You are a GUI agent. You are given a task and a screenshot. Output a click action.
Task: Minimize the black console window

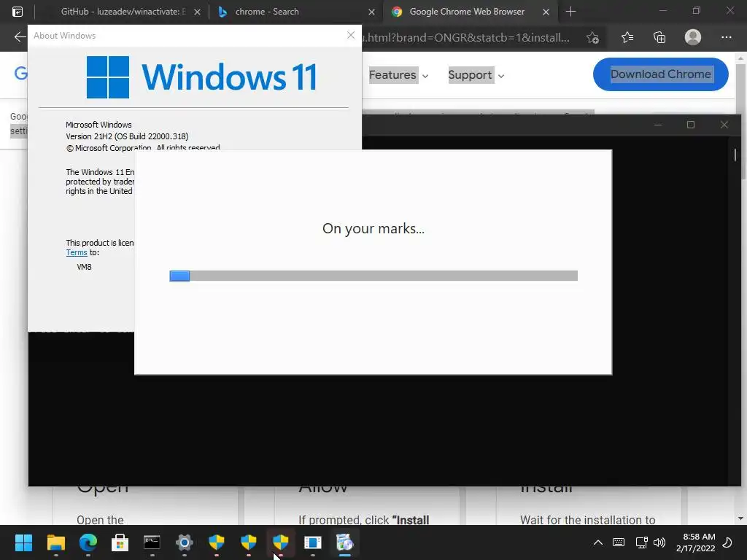(658, 125)
